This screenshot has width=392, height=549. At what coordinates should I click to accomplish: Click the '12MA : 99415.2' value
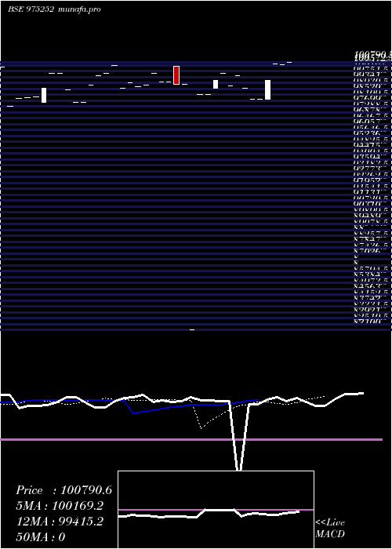click(60, 522)
